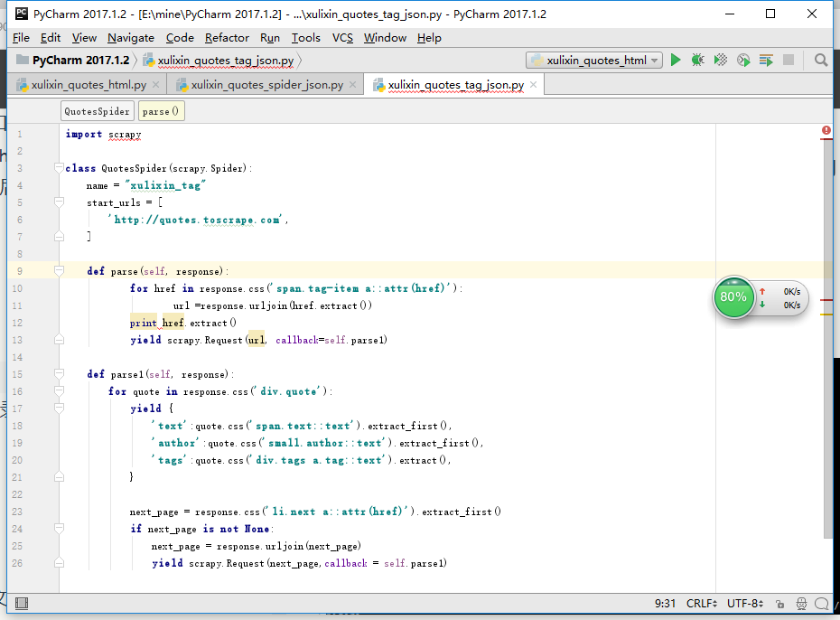Collapse the parse method fold on line 9
Image resolution: width=840 pixels, height=620 pixels.
pyautogui.click(x=59, y=271)
